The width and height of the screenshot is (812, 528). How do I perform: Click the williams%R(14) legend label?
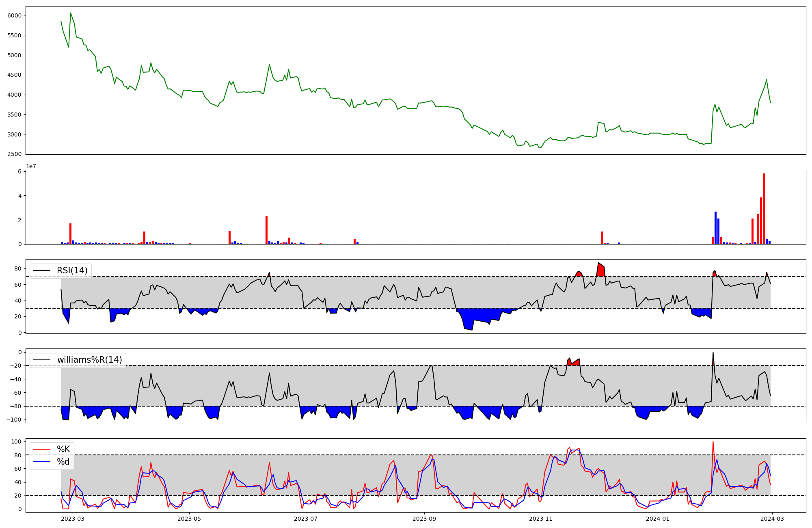89,360
